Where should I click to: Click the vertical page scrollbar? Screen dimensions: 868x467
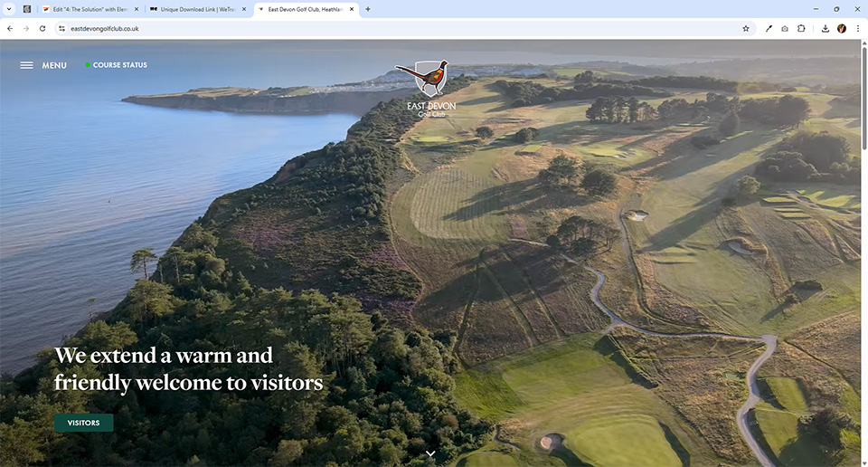pos(863,100)
